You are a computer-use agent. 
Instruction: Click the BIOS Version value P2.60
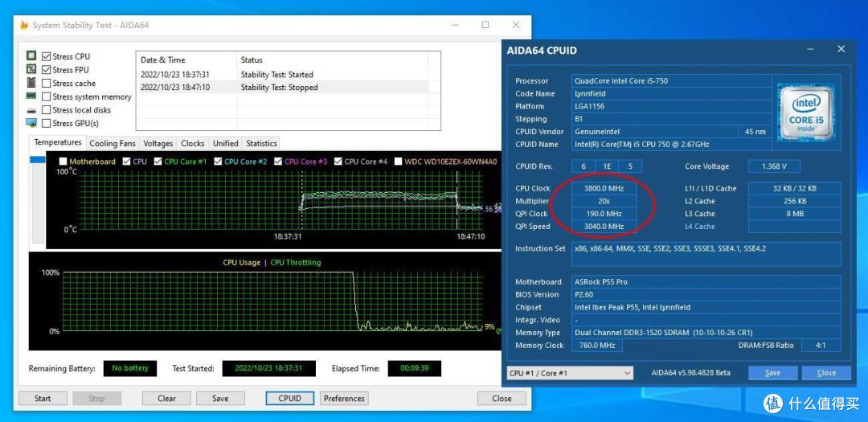coord(707,295)
